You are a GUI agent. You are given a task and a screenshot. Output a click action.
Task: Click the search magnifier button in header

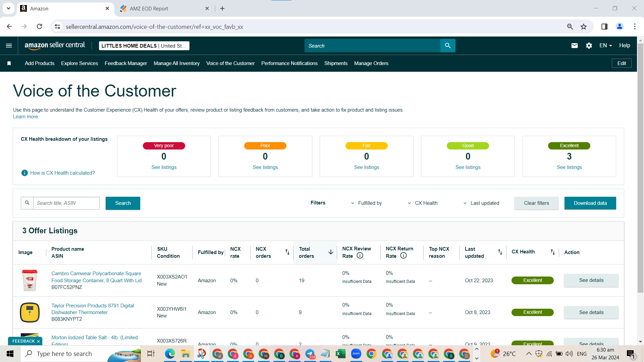[x=448, y=46]
